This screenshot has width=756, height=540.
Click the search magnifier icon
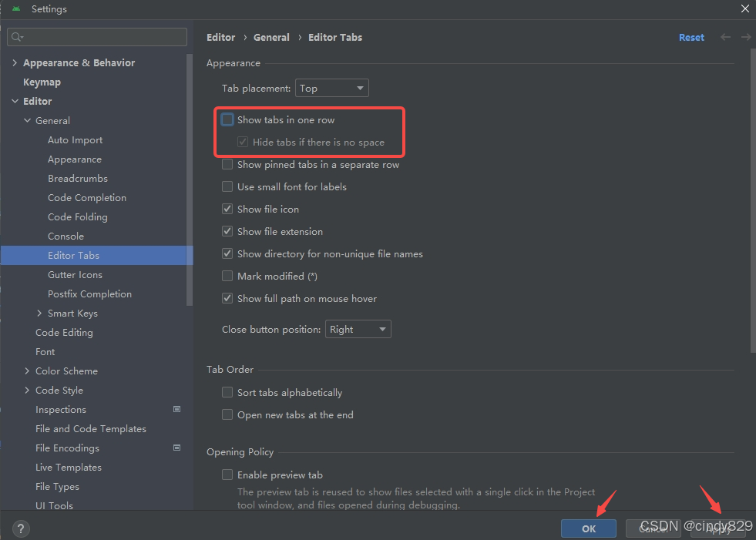(x=17, y=37)
